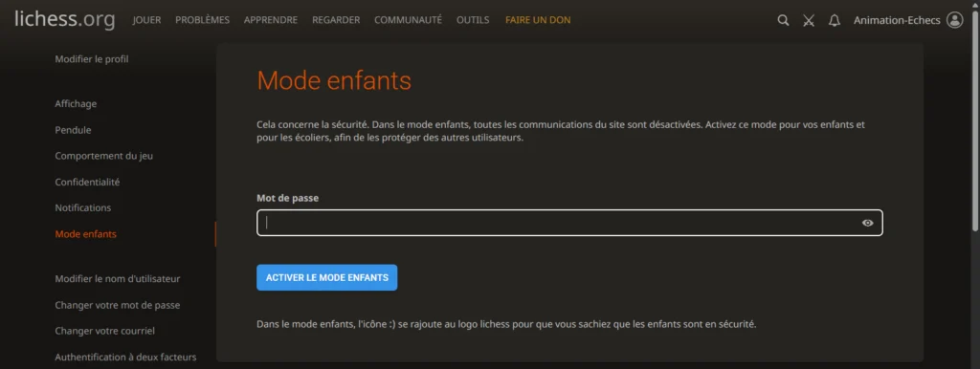
Task: Open the search magnifier icon
Action: click(x=783, y=21)
